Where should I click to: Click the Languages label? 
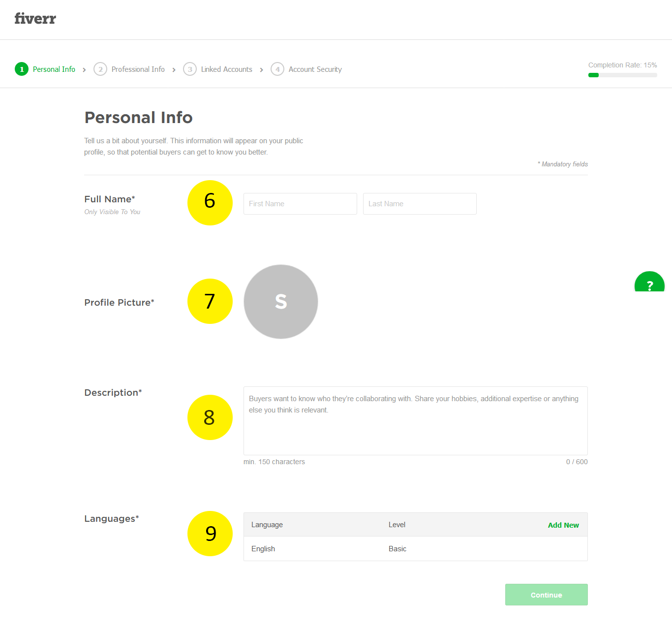[112, 518]
